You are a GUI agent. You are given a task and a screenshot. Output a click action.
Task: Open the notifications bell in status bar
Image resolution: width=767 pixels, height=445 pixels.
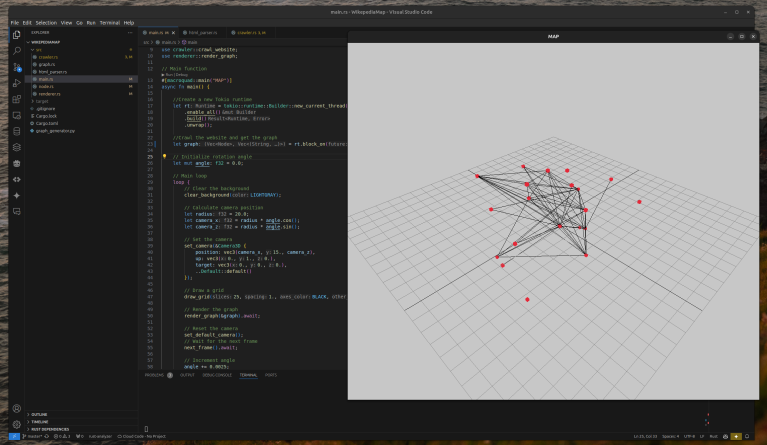tap(747, 436)
